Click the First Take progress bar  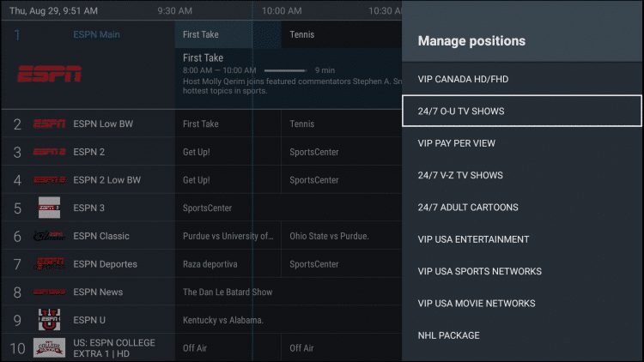[x=285, y=70]
